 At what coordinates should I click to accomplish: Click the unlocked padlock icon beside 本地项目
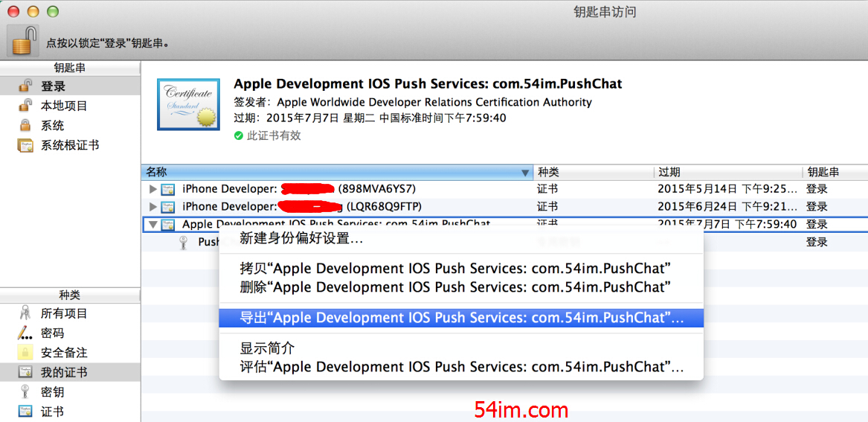(x=25, y=105)
